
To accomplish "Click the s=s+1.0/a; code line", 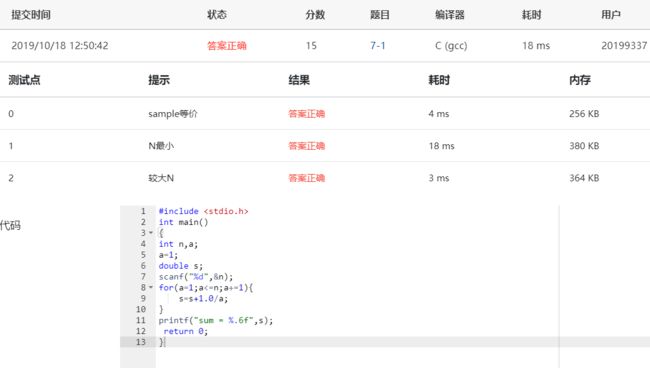I will point(203,298).
